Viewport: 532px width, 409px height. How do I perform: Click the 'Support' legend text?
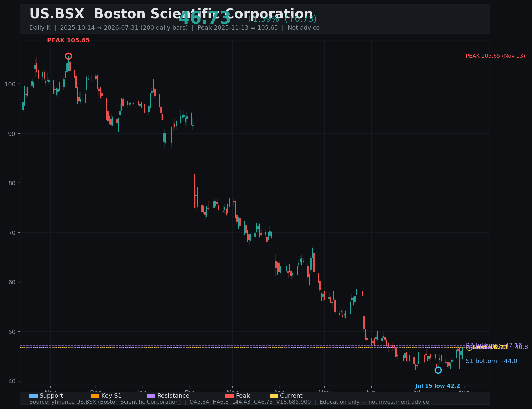click(x=51, y=396)
